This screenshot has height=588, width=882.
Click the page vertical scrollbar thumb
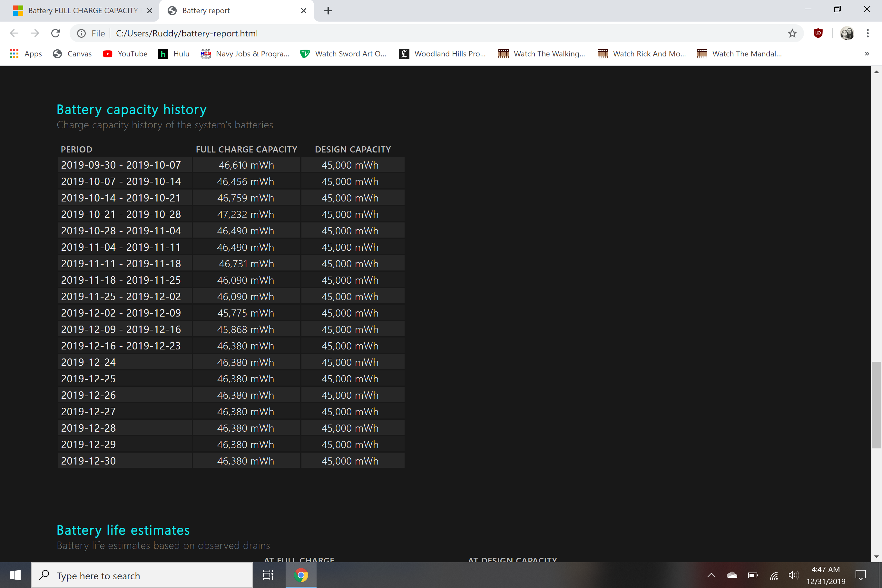(x=876, y=405)
